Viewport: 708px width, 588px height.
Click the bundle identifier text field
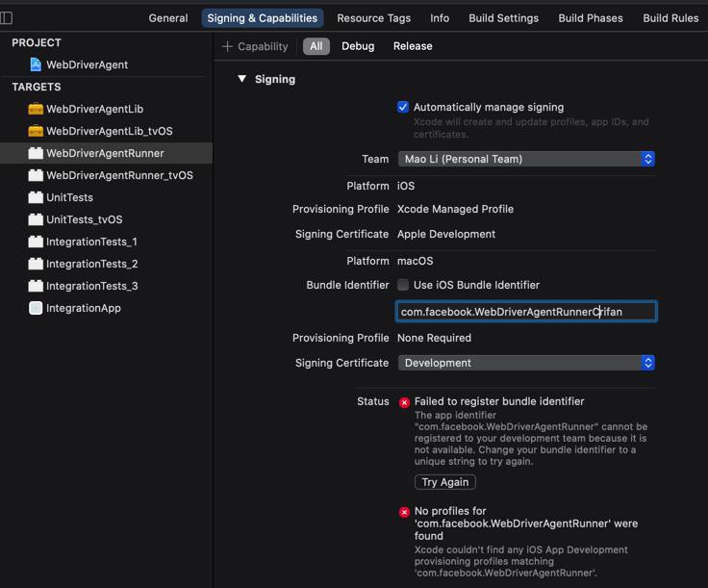tap(526, 312)
